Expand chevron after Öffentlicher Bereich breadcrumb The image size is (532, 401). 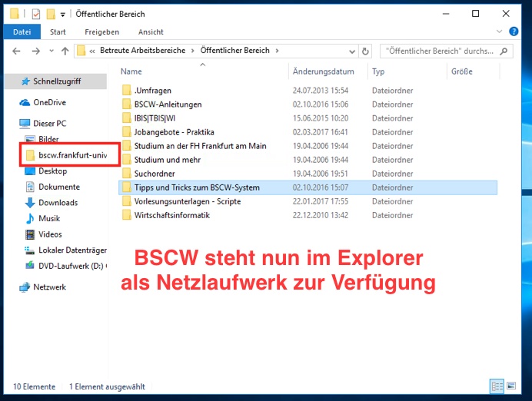pos(278,51)
